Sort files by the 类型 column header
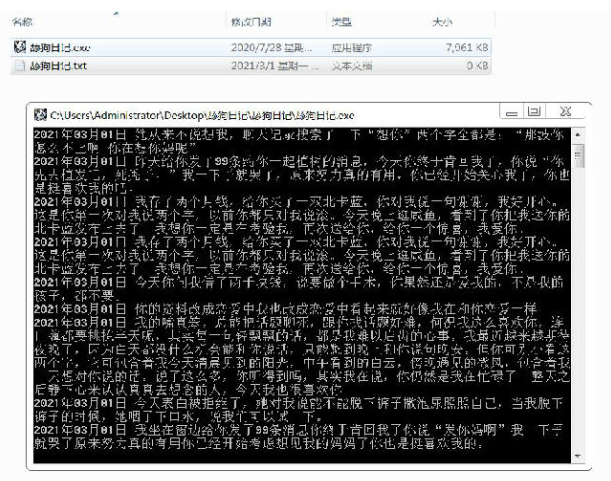Viewport: 611px width, 481px height. [x=342, y=22]
